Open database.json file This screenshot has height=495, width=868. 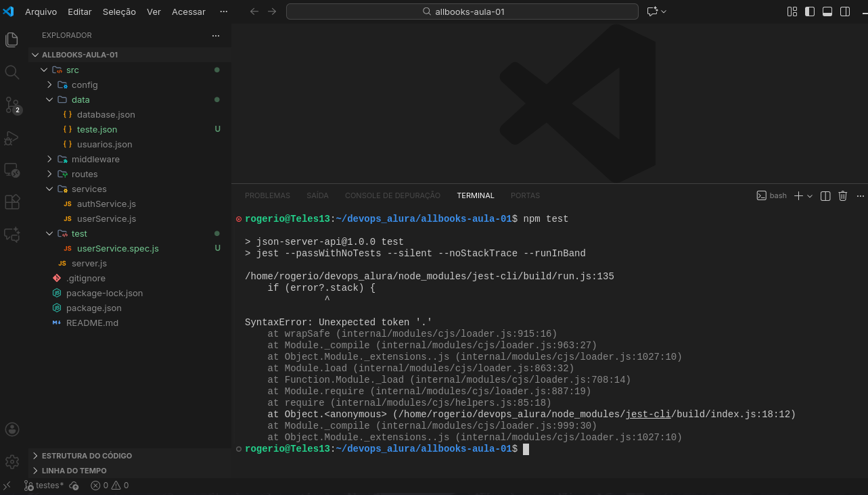(x=130, y=114)
